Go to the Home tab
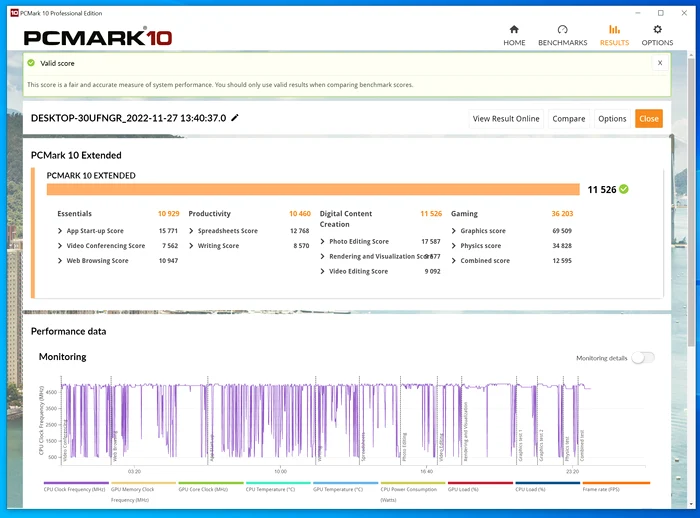The image size is (700, 518). pos(514,36)
